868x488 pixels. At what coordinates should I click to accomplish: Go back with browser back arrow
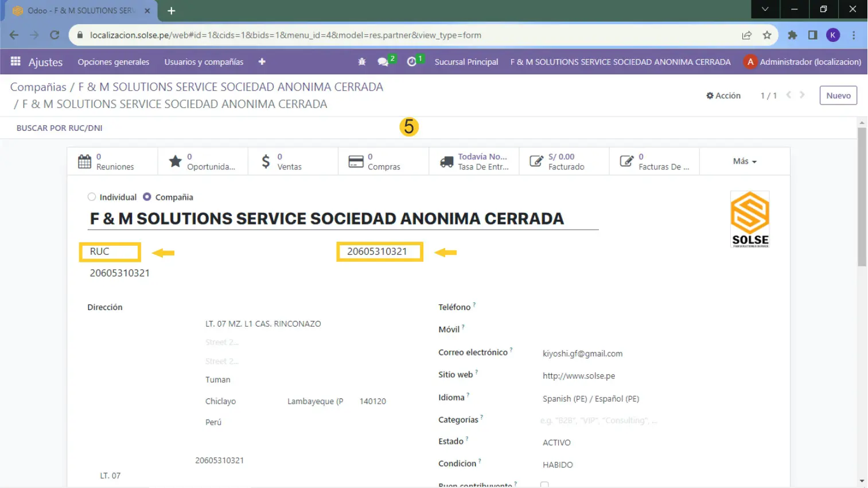click(14, 35)
